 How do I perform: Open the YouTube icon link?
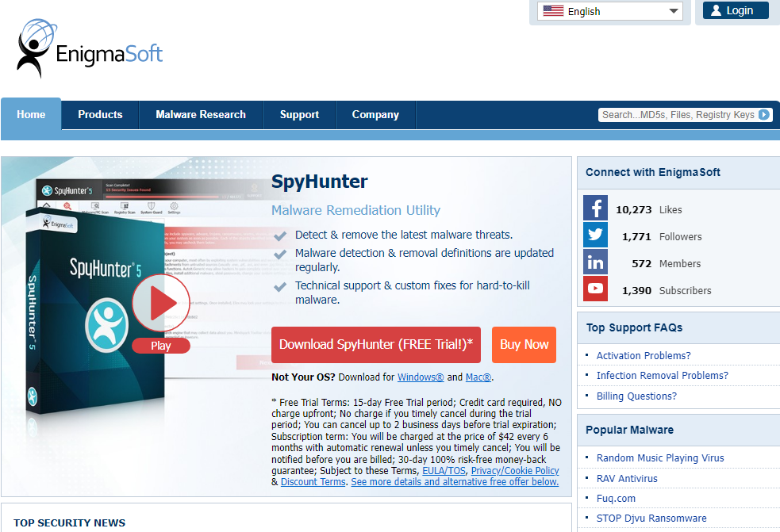pyautogui.click(x=595, y=289)
